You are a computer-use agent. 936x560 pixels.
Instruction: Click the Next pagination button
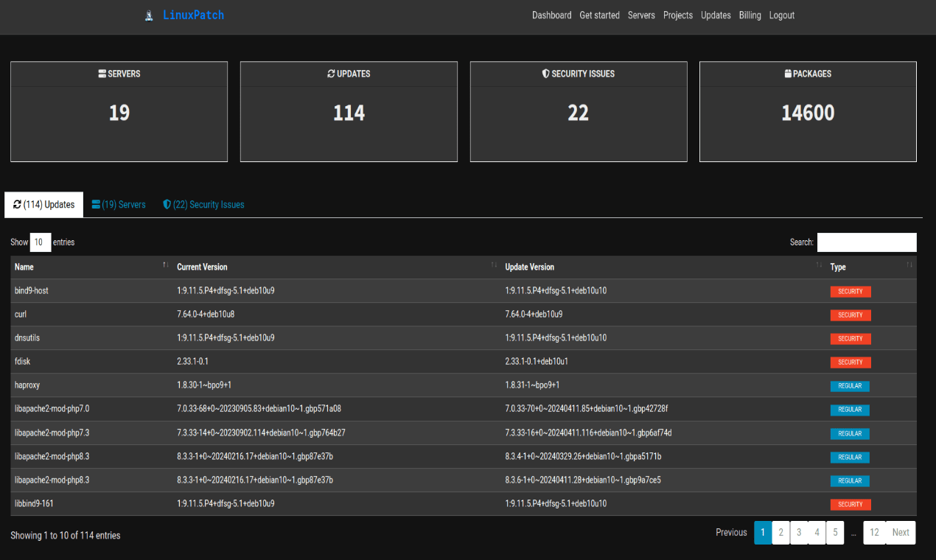tap(901, 532)
